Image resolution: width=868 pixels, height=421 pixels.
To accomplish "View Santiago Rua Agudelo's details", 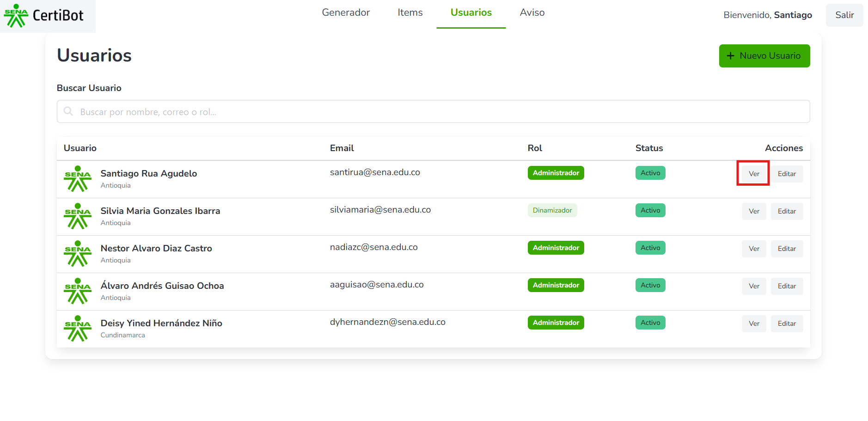I will [x=754, y=174].
